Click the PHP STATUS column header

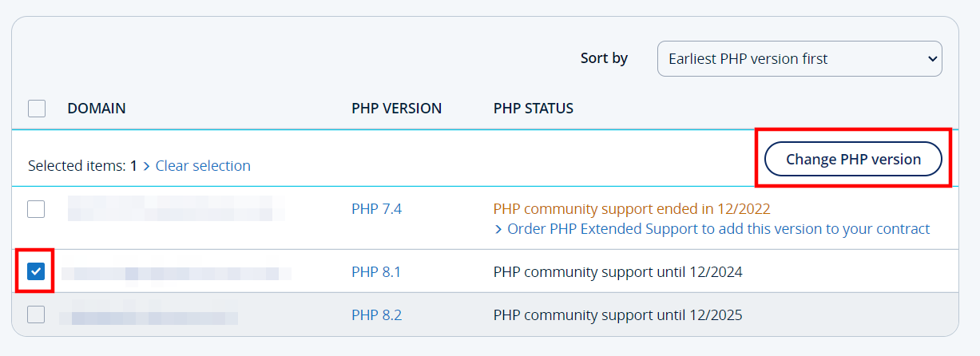534,109
